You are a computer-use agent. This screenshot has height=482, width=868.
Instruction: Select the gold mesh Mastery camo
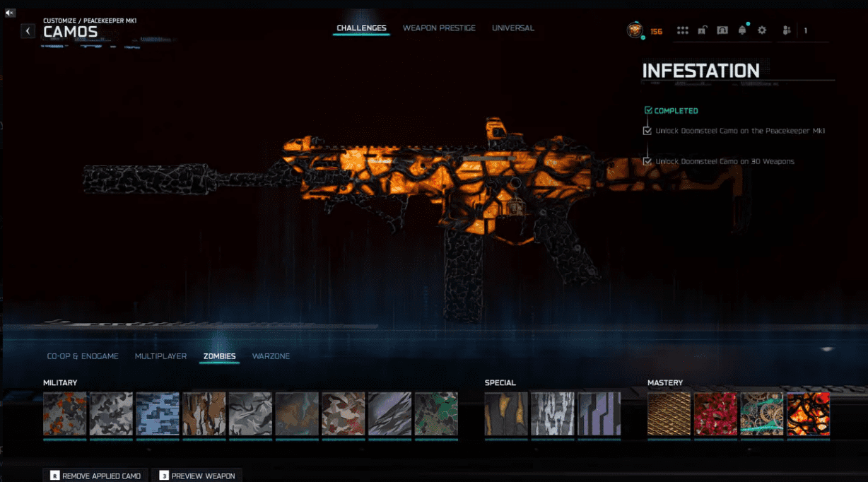pyautogui.click(x=669, y=413)
